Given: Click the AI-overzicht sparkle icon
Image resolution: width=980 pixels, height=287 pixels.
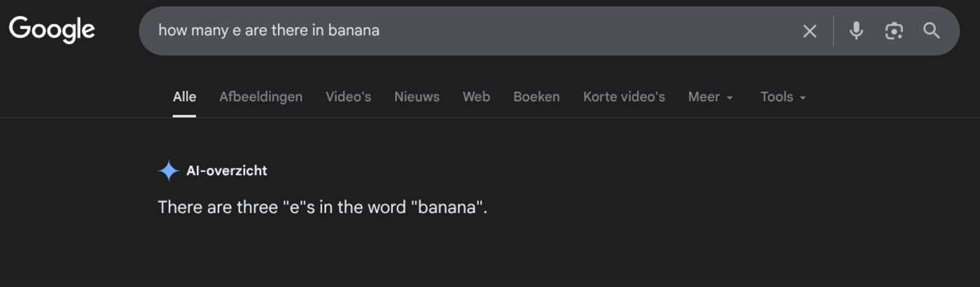Looking at the screenshot, I should tap(169, 170).
